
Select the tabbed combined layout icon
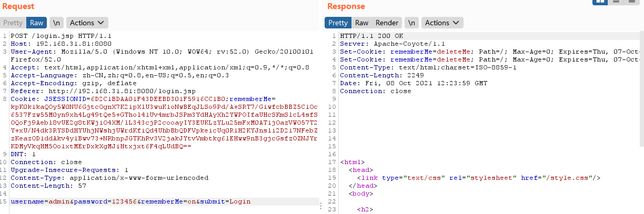(631, 2)
